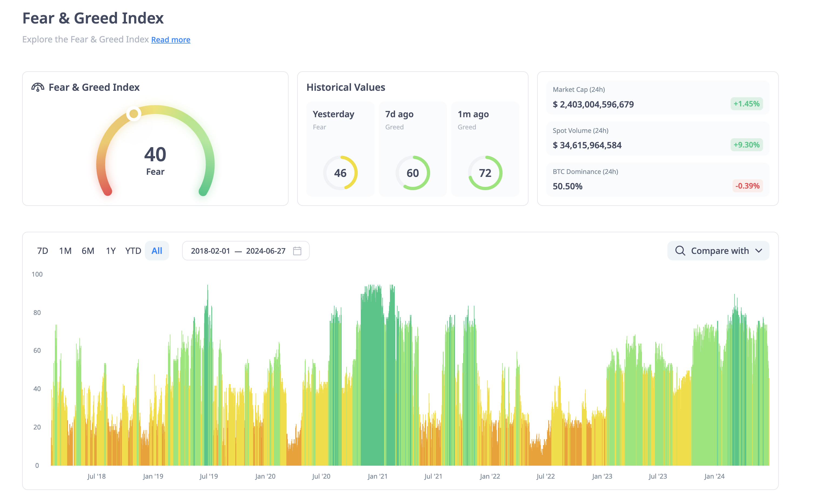
Task: Click the +1.45% market cap badge
Action: click(x=746, y=104)
